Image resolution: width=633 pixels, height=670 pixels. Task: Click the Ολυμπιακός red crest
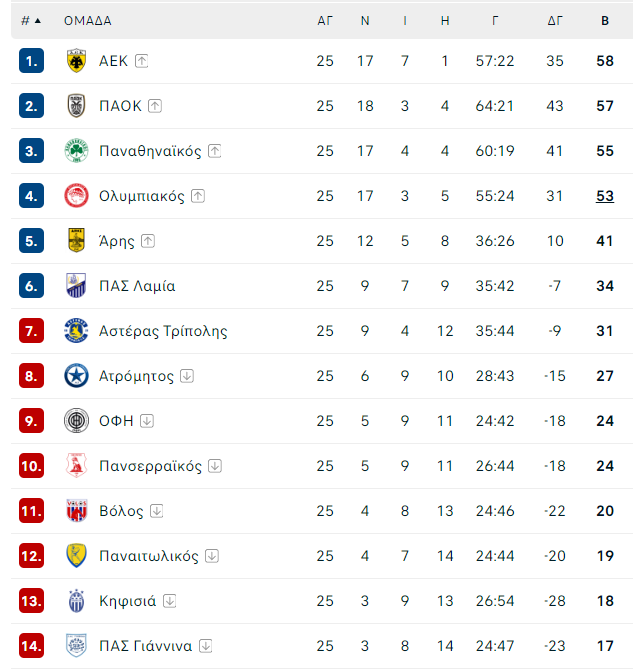[77, 196]
